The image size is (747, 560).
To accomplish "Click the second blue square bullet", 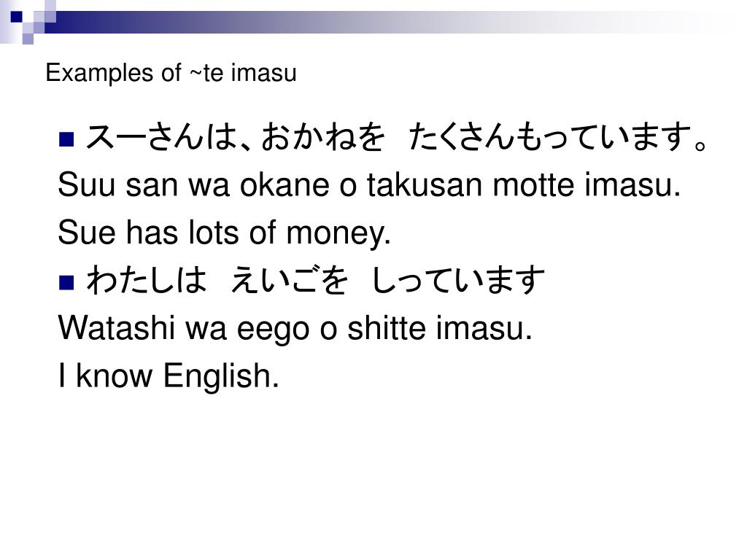I will [66, 282].
